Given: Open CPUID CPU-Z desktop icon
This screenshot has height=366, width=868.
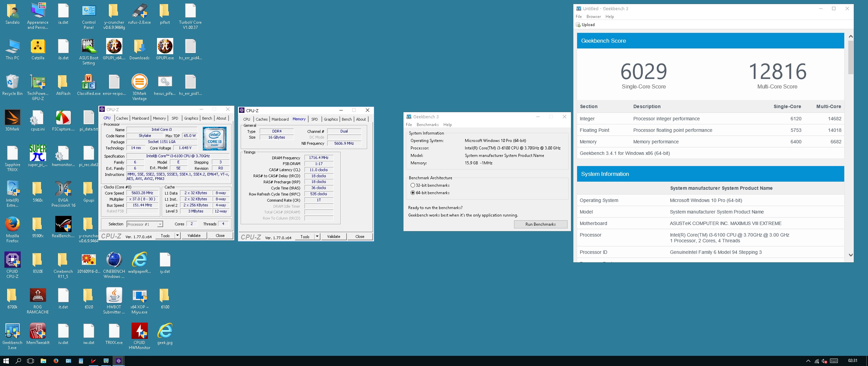Looking at the screenshot, I should click(12, 265).
